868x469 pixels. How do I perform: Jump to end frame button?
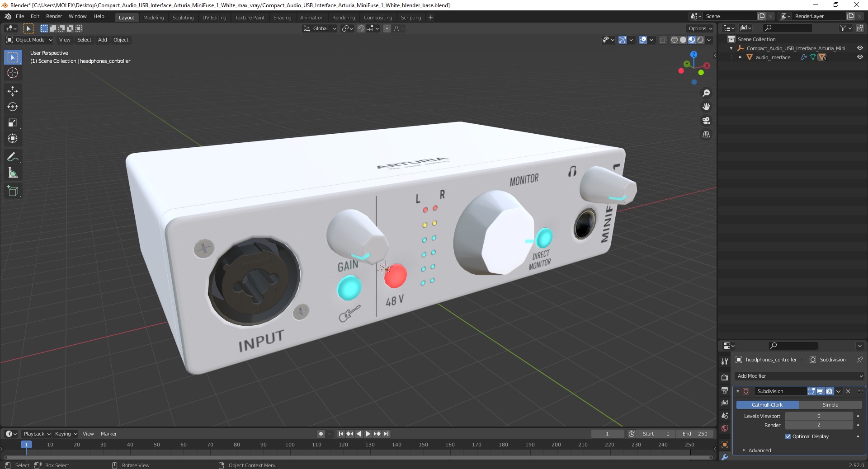click(x=386, y=434)
